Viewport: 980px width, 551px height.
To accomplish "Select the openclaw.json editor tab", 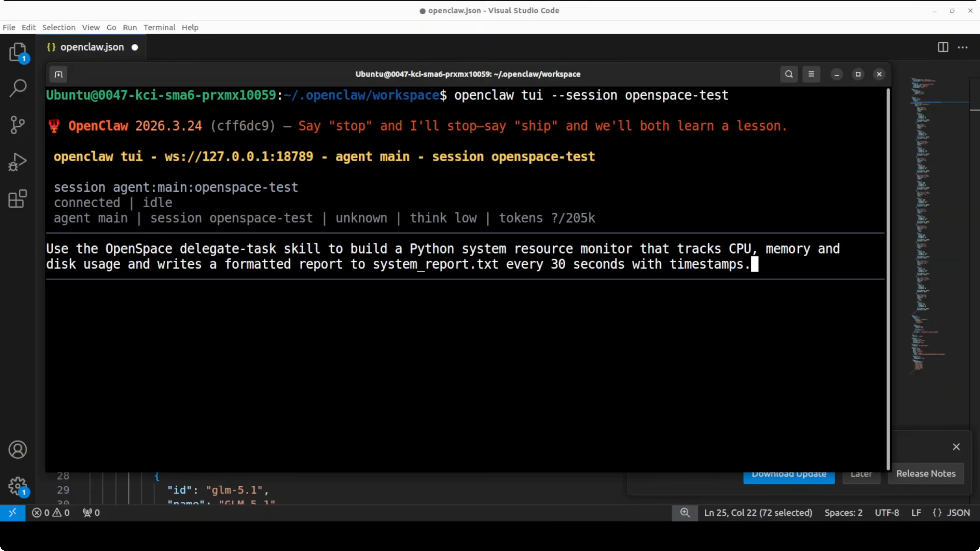I will click(x=92, y=47).
